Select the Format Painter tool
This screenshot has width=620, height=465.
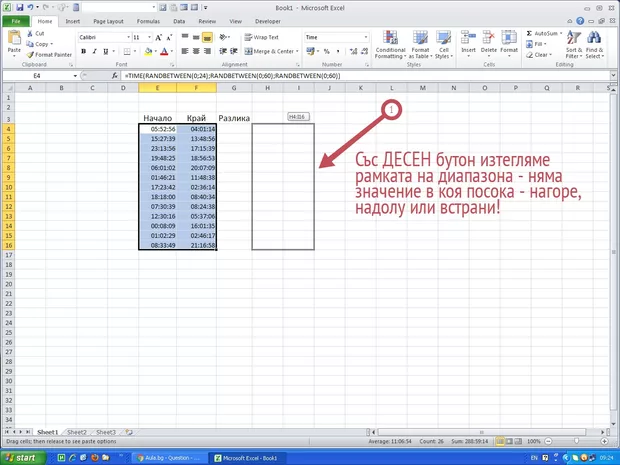point(52,55)
